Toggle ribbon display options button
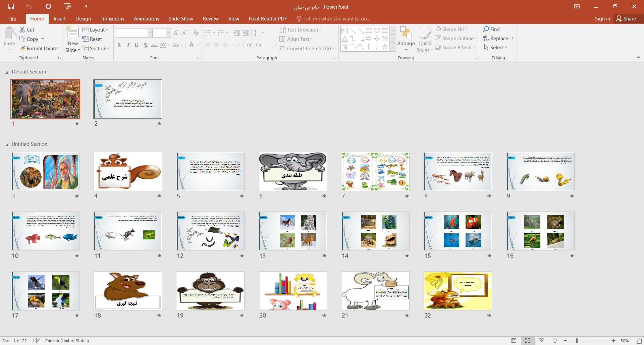The width and height of the screenshot is (644, 345). point(577,6)
